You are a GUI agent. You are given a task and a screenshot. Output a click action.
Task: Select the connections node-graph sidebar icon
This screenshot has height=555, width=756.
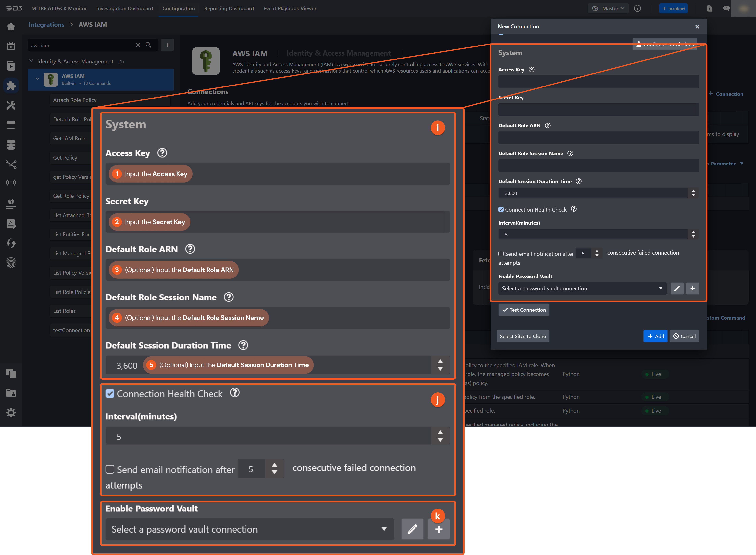click(x=11, y=164)
